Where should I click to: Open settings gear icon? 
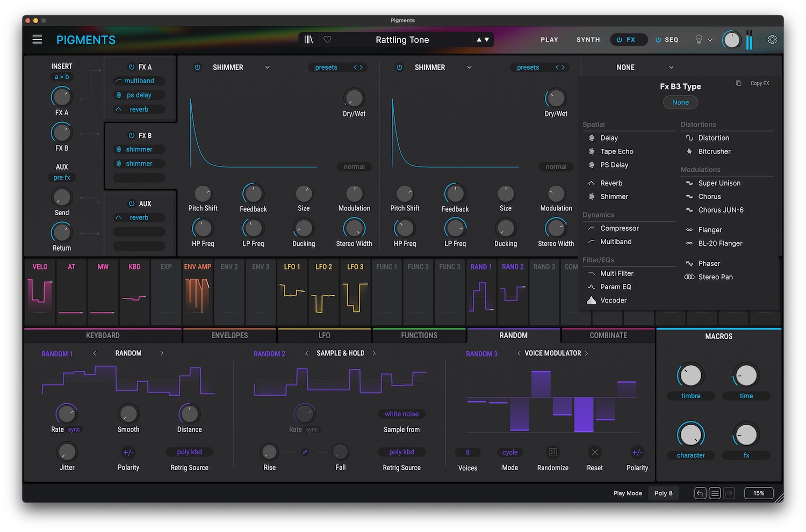(x=772, y=40)
